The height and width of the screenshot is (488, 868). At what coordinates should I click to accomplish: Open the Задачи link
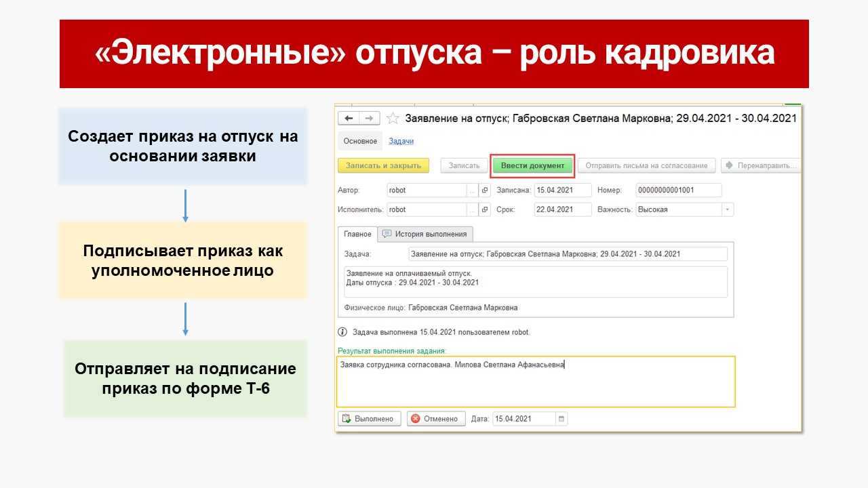pyautogui.click(x=401, y=141)
